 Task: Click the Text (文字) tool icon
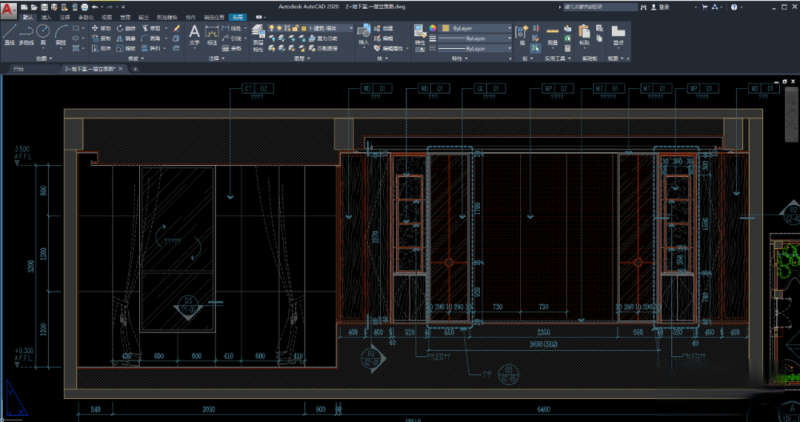[195, 33]
